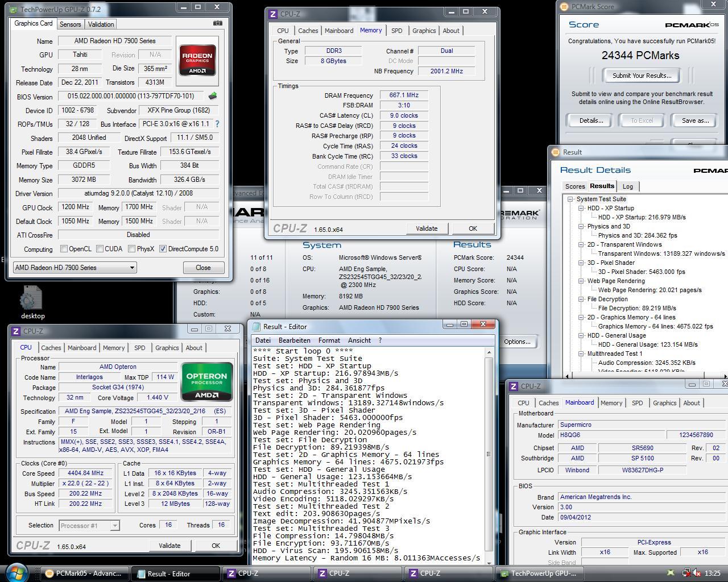Open the Graphics tab in the CPU-Z Mainboard window
This screenshot has height=582, width=728.
point(664,403)
